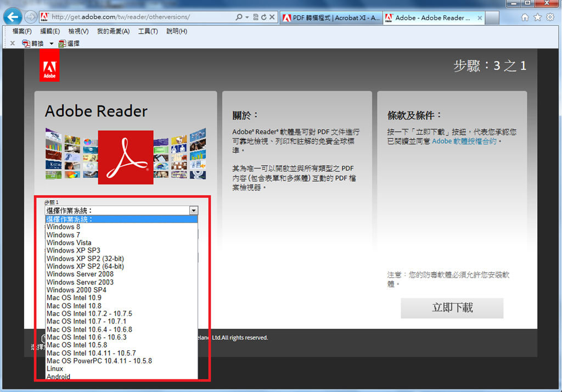Click the stop loading X in address bar
562x392 pixels.
(x=272, y=17)
